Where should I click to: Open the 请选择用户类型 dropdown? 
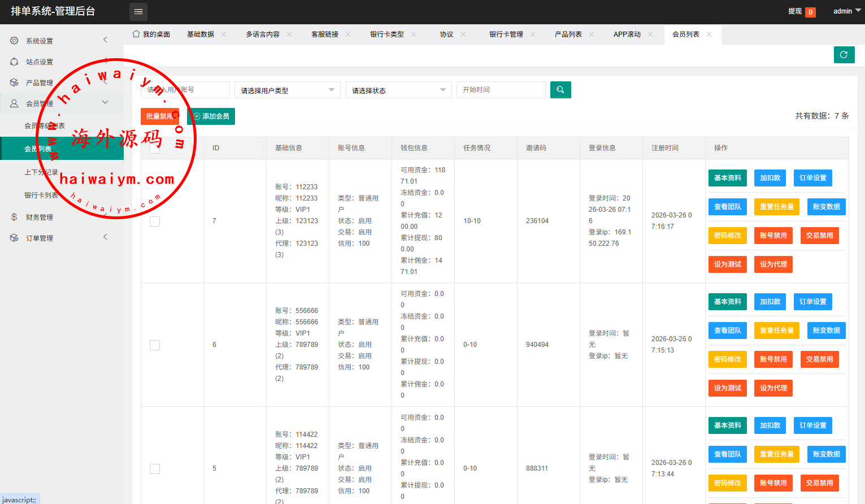coord(287,90)
